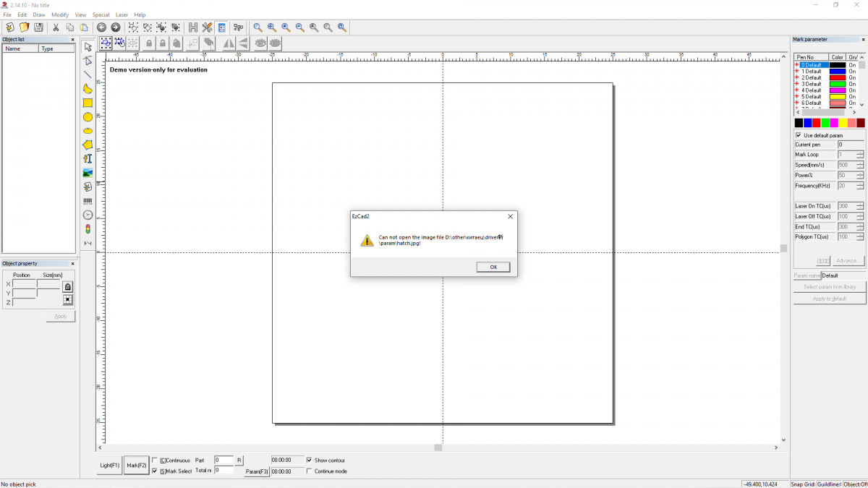Open the Edit menu
Viewport: 868px width, 488px height.
(22, 14)
